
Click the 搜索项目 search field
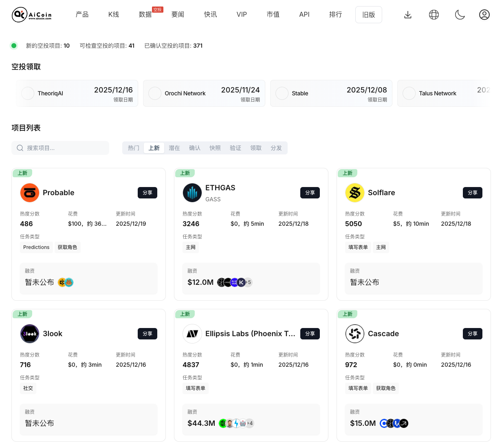(60, 148)
